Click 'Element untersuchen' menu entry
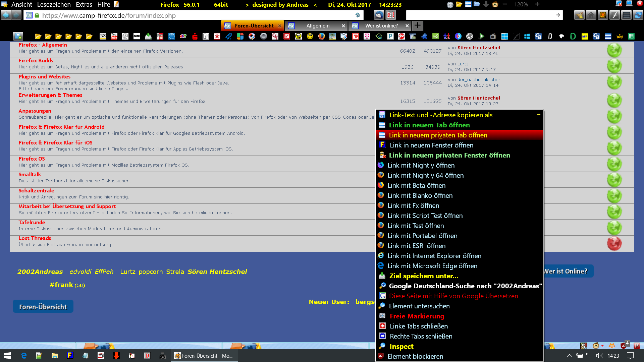Viewport: 644px width, 362px height. pos(419,306)
